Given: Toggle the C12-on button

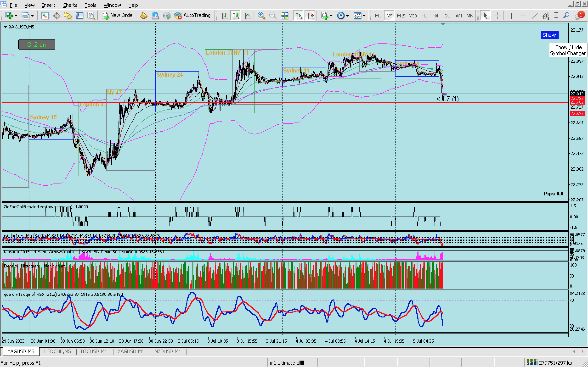Looking at the screenshot, I should pyautogui.click(x=37, y=45).
